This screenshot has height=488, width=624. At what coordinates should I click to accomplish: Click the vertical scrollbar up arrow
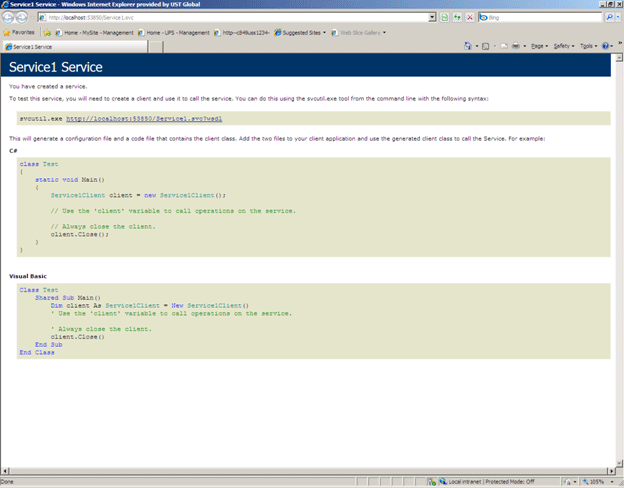click(x=619, y=58)
